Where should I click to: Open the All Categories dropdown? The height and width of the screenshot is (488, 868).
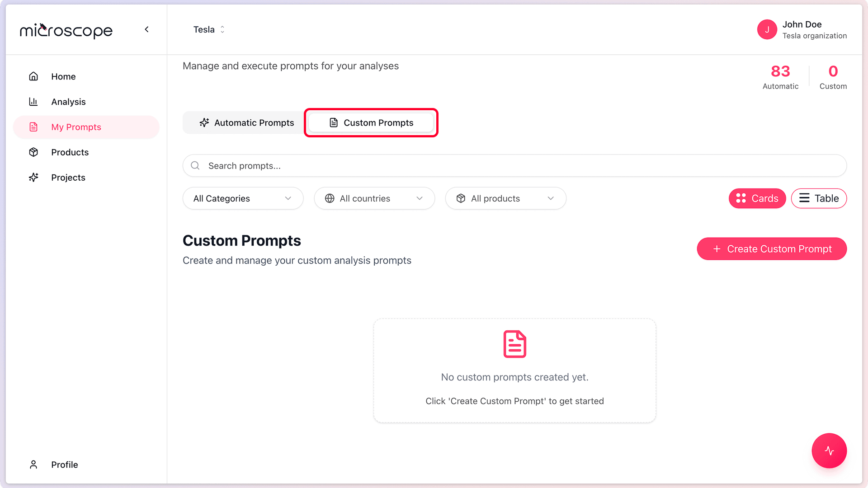click(243, 198)
